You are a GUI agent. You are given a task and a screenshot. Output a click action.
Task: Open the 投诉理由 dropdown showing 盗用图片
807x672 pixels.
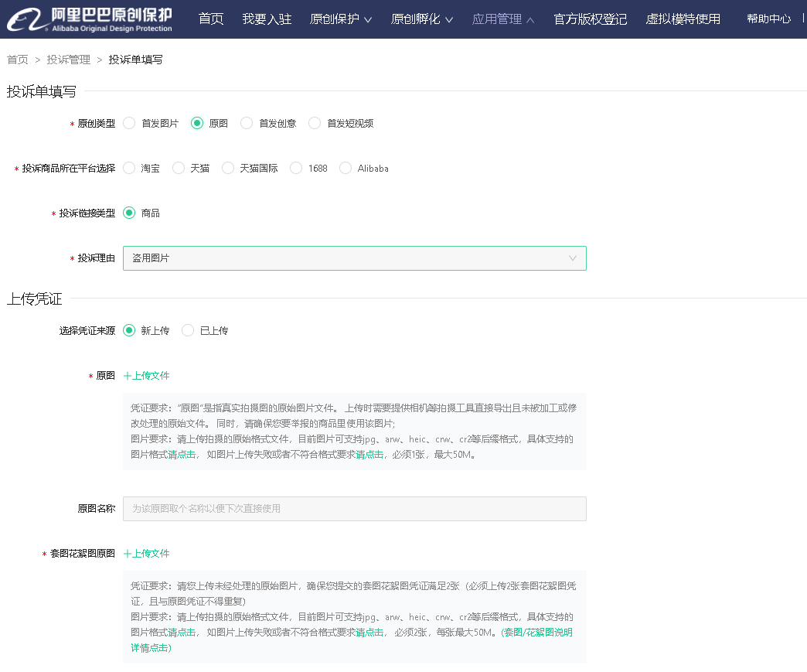point(354,258)
